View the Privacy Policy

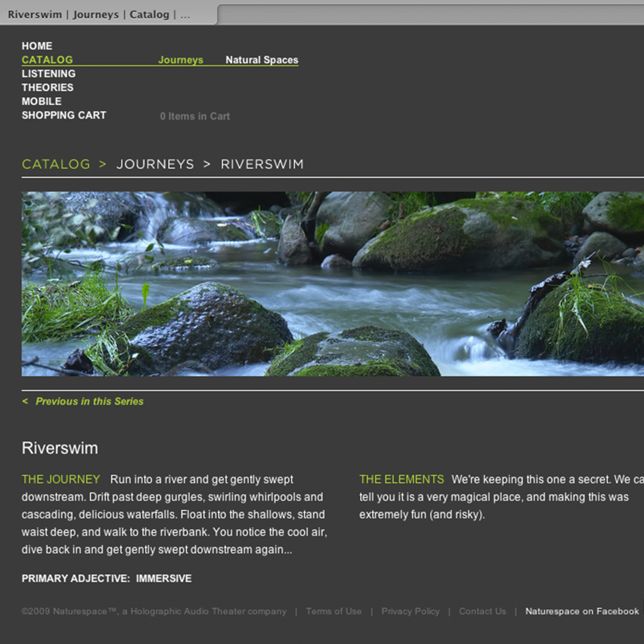(411, 611)
